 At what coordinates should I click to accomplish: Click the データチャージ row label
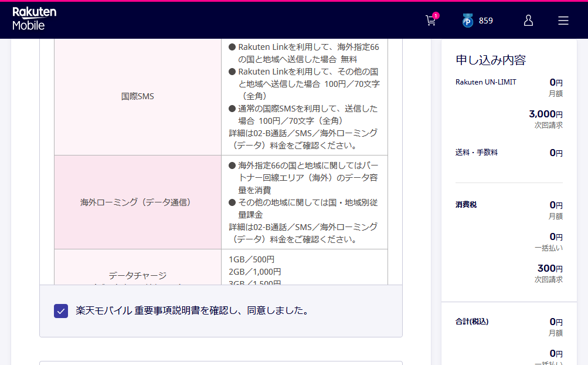coord(138,276)
